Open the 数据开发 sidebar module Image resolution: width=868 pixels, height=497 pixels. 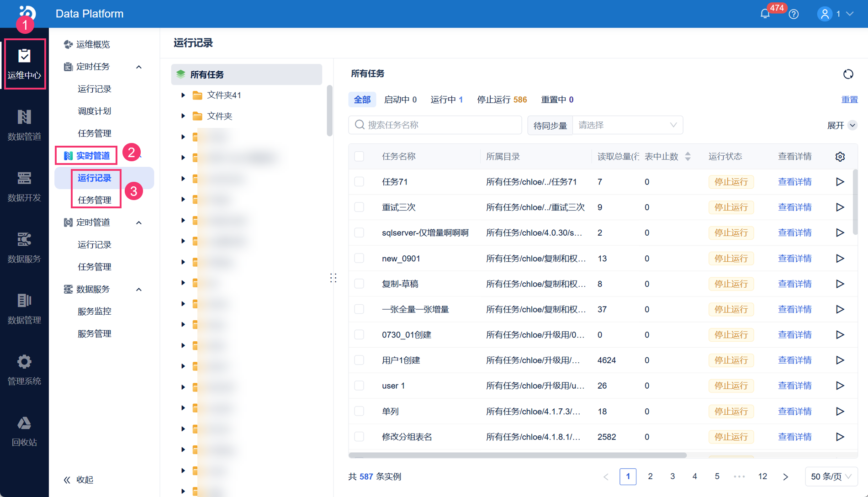[24, 186]
